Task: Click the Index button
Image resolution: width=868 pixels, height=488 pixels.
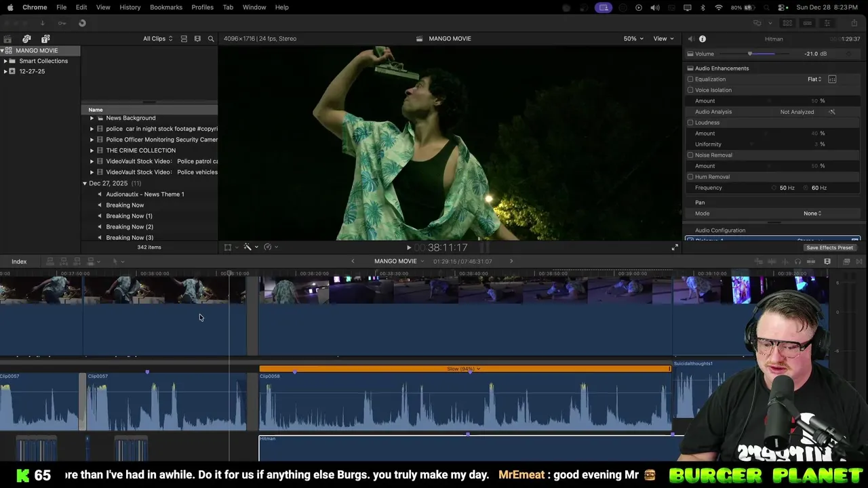Action: coord(19,262)
